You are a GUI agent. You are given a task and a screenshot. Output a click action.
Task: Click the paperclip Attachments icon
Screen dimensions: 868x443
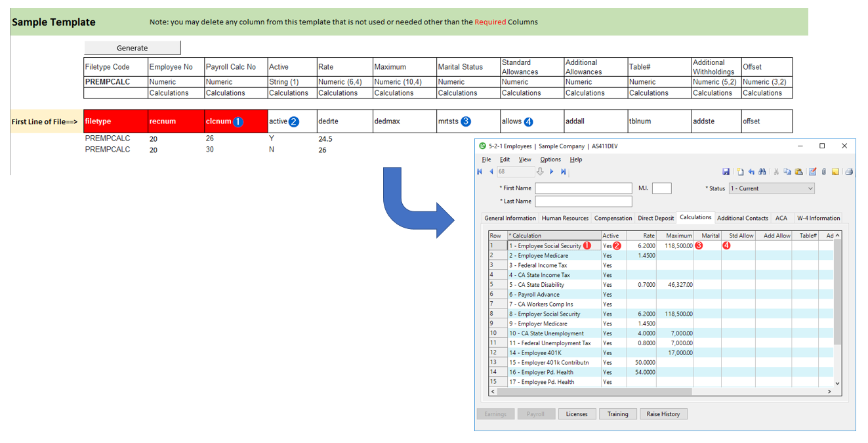823,172
